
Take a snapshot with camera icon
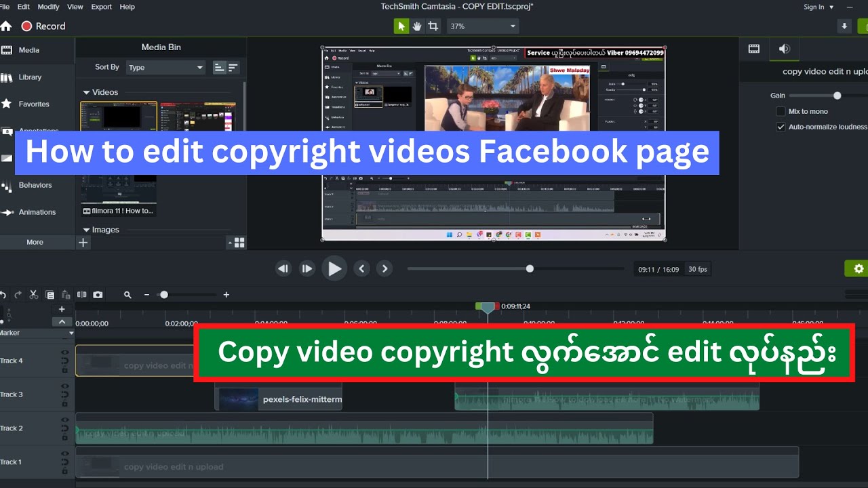click(98, 295)
